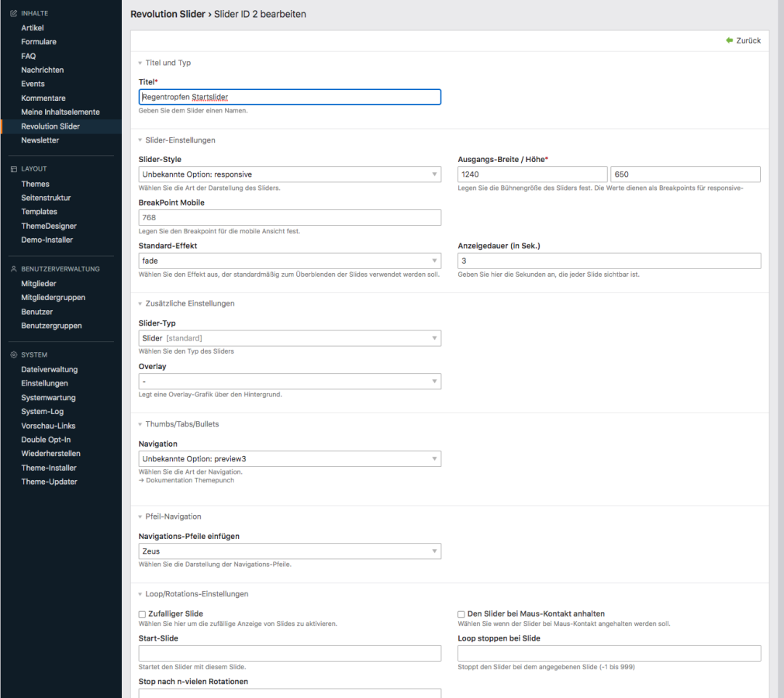Click the green Zurück arrow icon
This screenshot has height=698, width=784.
click(729, 40)
